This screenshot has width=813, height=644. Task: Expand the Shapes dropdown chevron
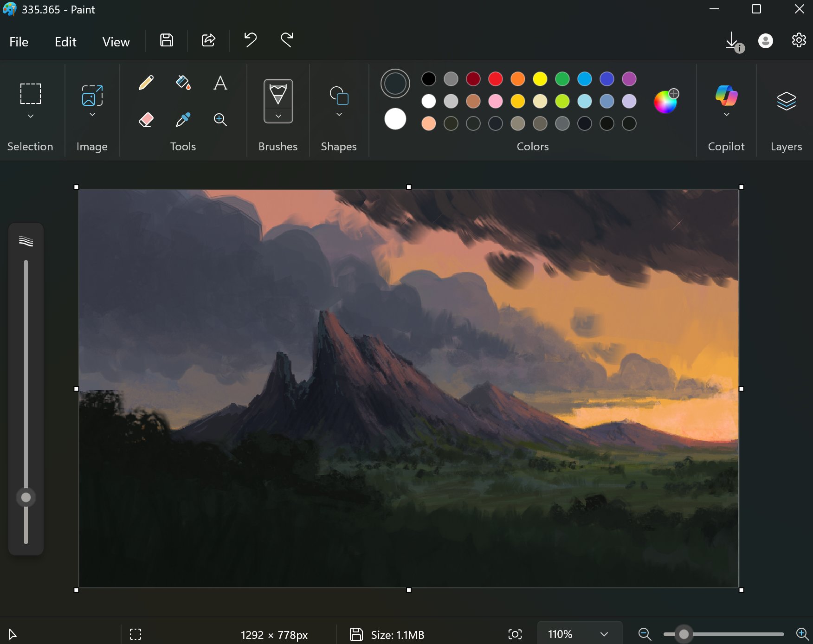point(339,114)
